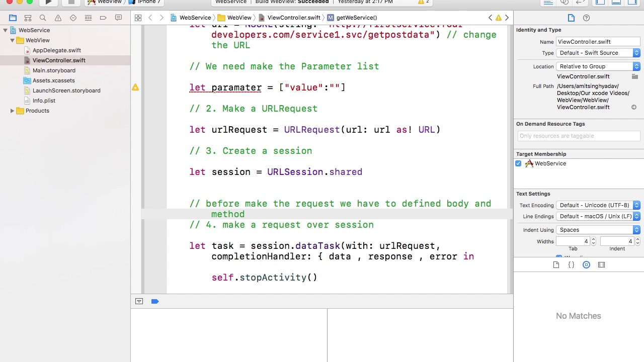Adjust the Tab width stepper
644x362 pixels.
click(x=593, y=241)
